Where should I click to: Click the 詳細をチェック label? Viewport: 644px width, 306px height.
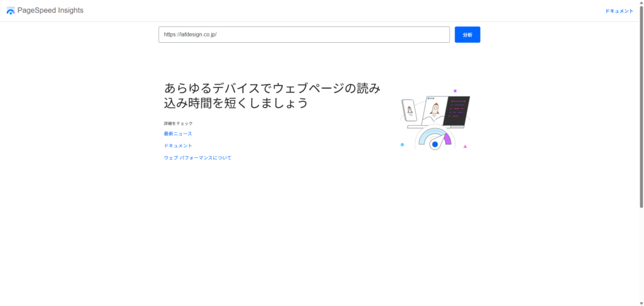pyautogui.click(x=178, y=123)
